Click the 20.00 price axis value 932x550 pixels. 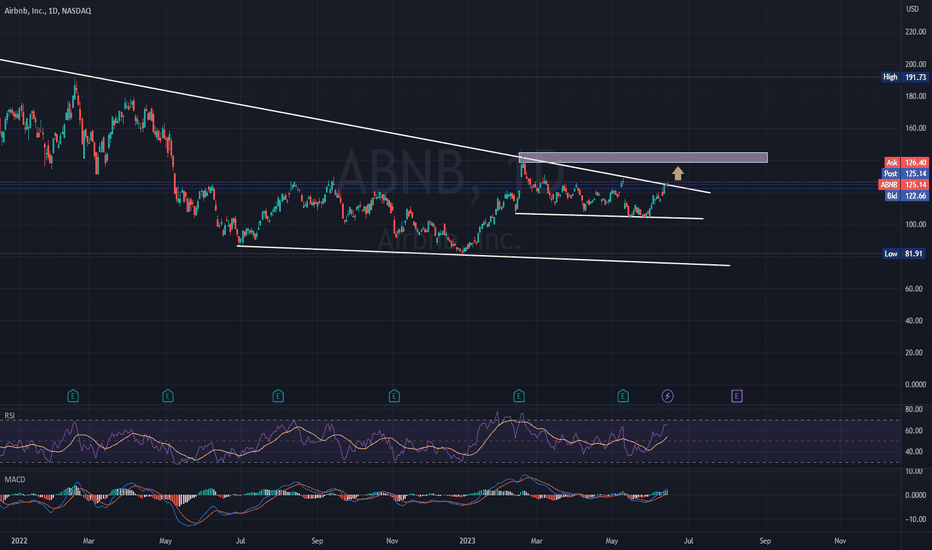click(x=915, y=353)
